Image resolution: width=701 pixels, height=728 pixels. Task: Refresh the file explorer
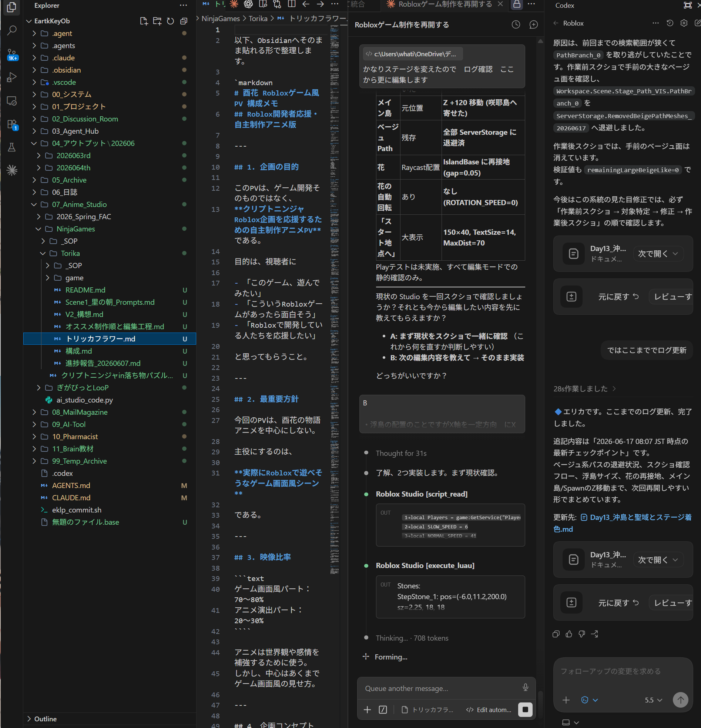coord(170,21)
